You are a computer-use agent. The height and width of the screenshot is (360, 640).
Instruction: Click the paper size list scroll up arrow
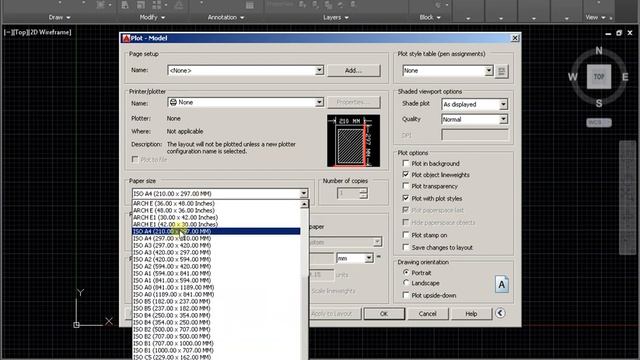[304, 204]
